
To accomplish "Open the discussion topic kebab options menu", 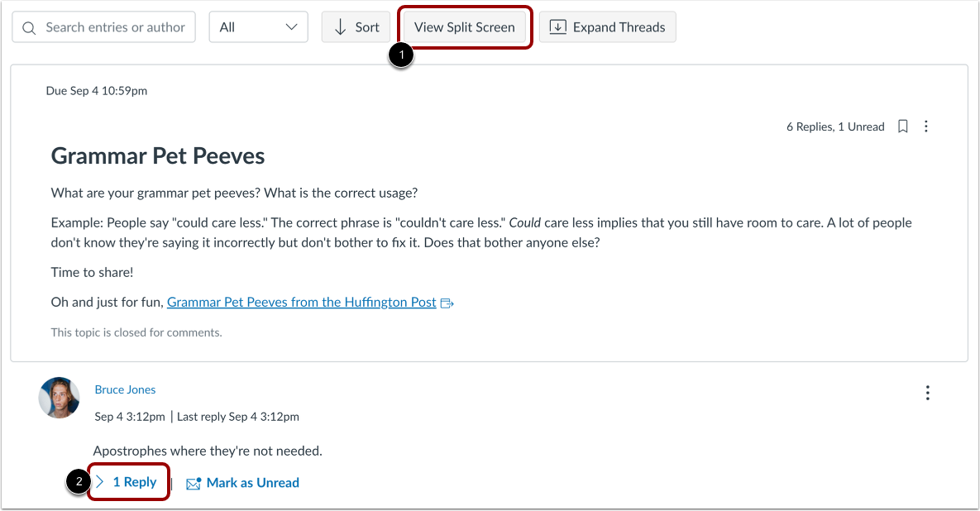I will (x=925, y=126).
